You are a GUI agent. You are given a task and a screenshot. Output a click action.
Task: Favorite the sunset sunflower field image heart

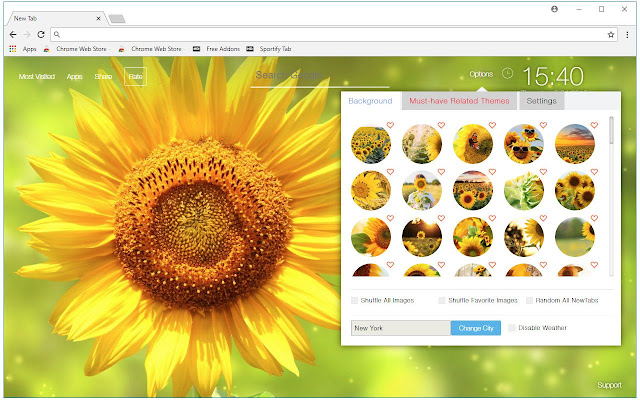click(594, 125)
